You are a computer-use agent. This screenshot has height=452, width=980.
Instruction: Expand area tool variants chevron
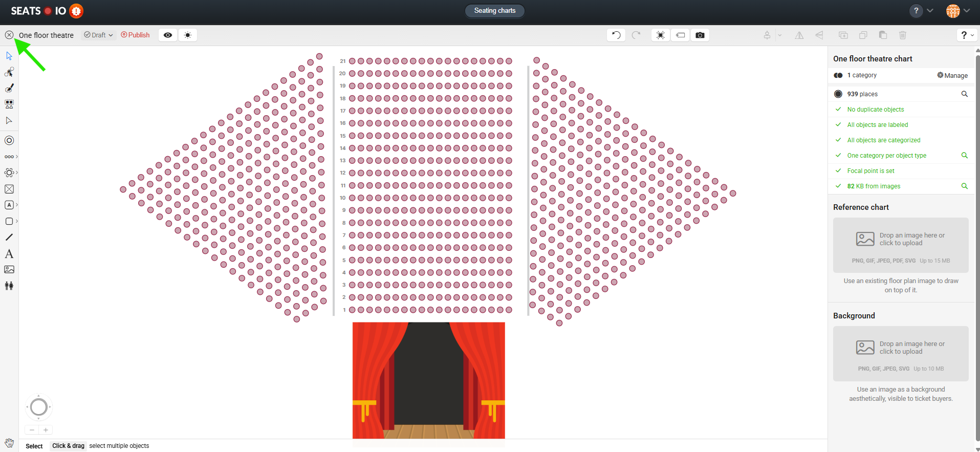[17, 205]
